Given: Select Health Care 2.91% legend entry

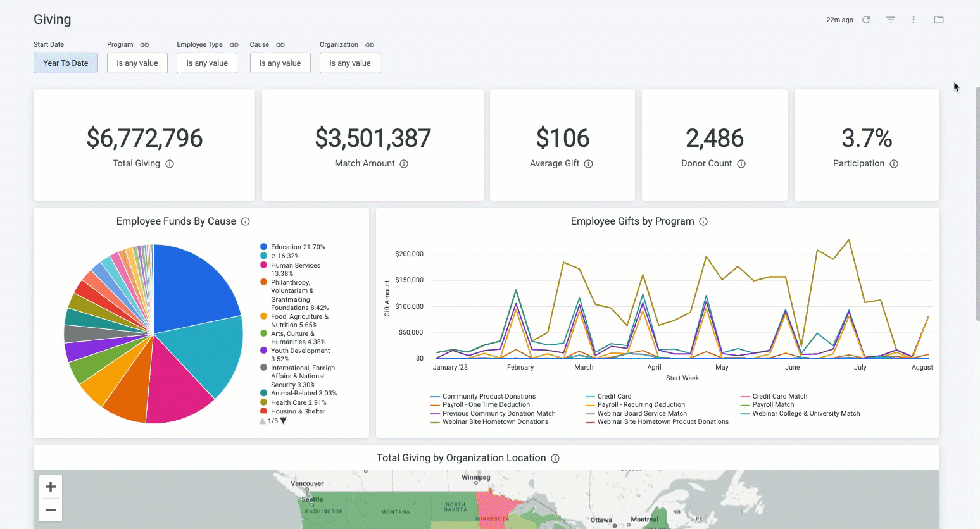Looking at the screenshot, I should [x=293, y=402].
